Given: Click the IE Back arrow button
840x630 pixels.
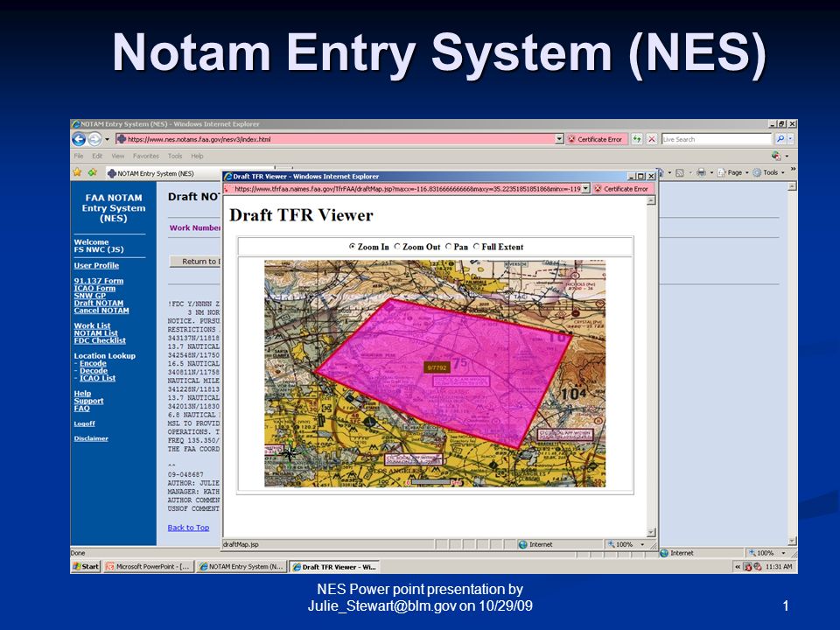Looking at the screenshot, I should coord(79,139).
